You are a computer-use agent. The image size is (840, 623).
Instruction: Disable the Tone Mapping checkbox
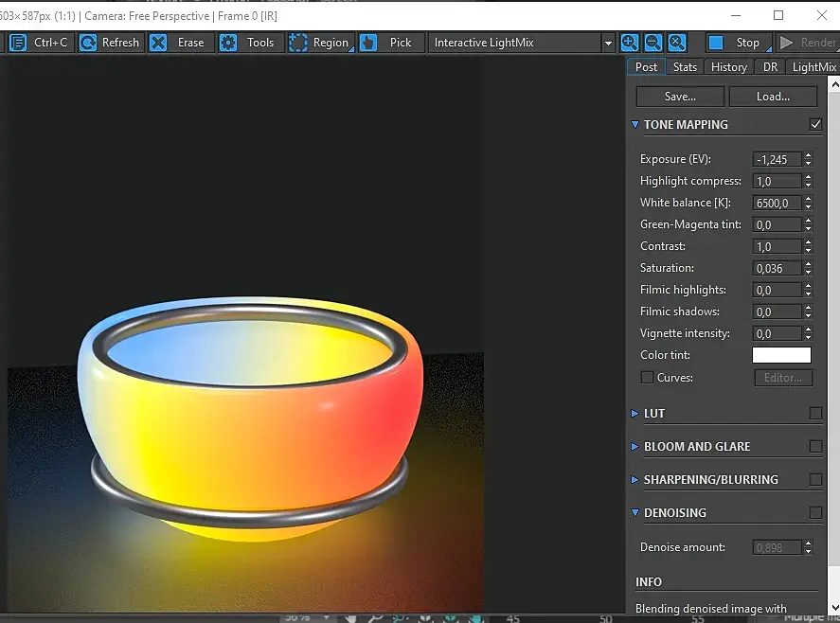click(x=815, y=124)
